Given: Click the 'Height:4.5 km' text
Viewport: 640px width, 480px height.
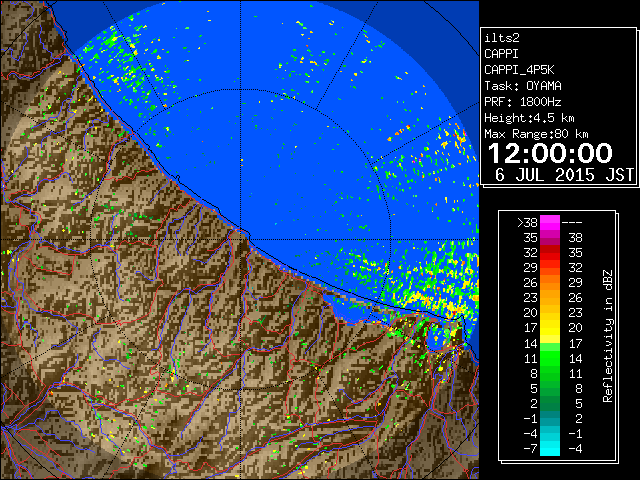Looking at the screenshot, I should point(529,118).
